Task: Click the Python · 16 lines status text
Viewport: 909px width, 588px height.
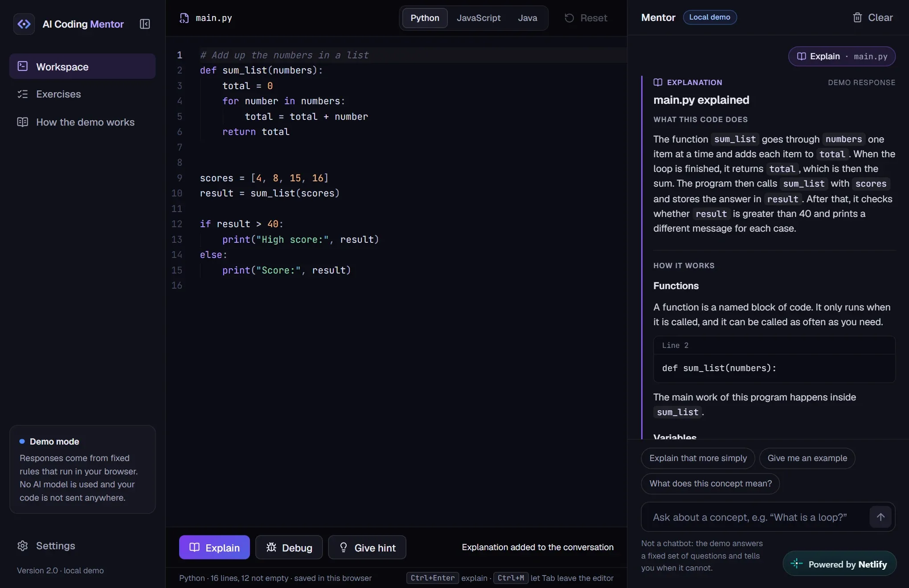Action: (275, 578)
